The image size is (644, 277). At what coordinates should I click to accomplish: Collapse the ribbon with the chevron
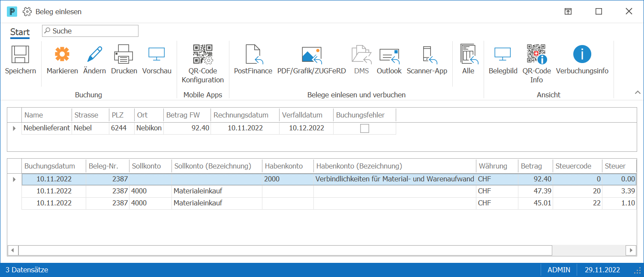(637, 93)
